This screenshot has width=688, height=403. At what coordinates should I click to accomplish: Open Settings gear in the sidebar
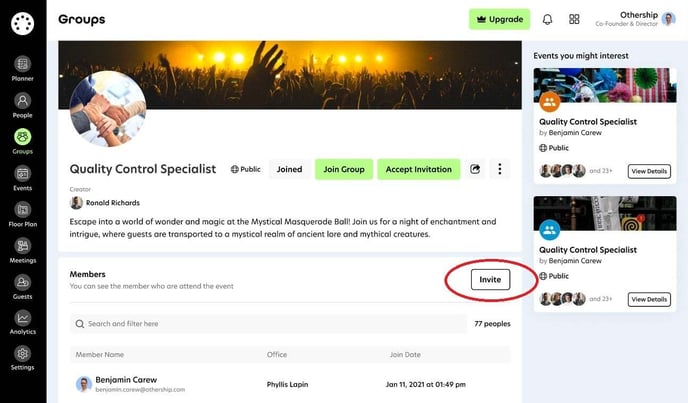(22, 353)
